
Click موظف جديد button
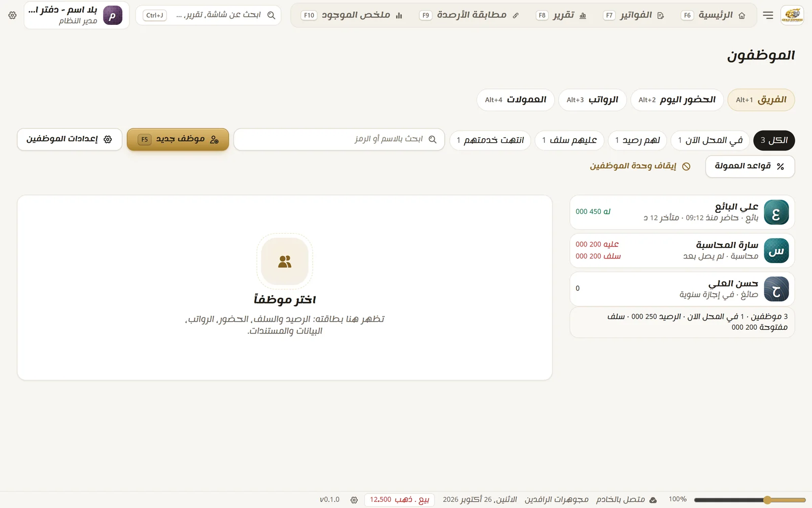178,139
